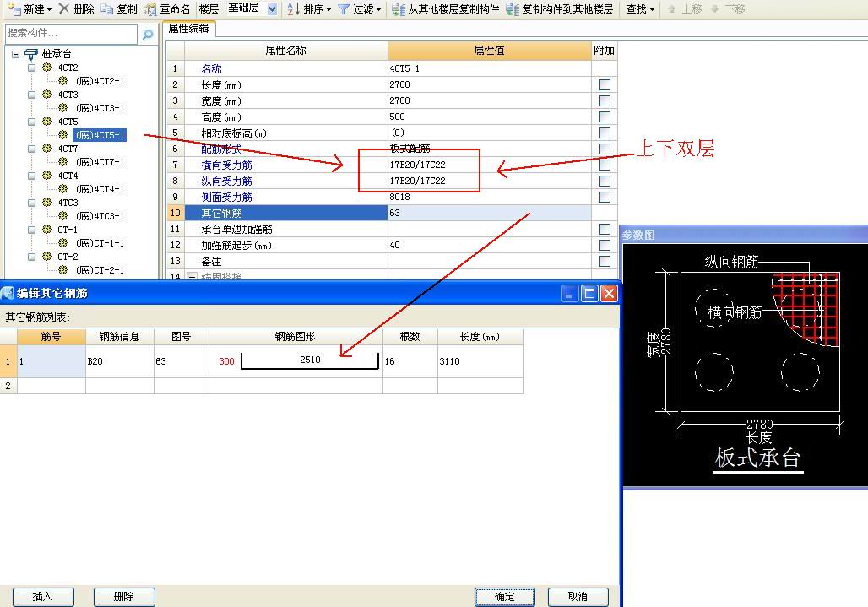Click the 楼层 toolbar label
Screen dimensions: 868x607
[209, 8]
